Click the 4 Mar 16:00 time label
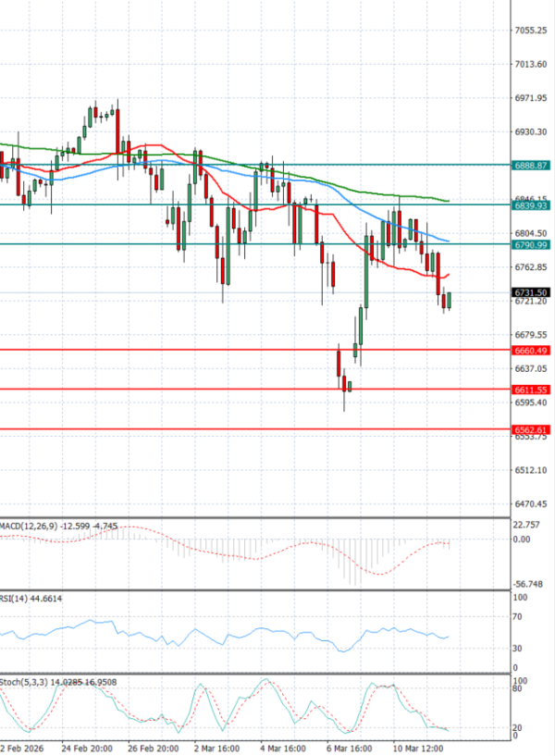 [283, 746]
